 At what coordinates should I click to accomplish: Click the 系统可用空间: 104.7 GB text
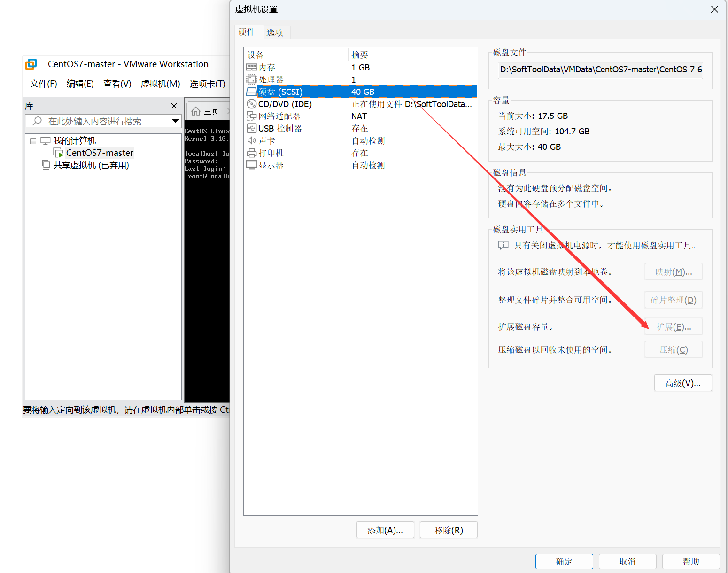tap(544, 132)
